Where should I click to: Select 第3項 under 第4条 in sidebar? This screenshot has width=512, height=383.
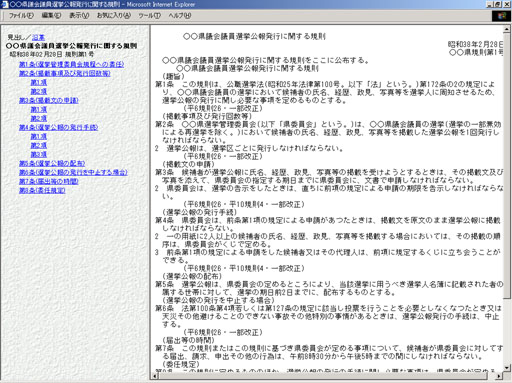[39, 154]
